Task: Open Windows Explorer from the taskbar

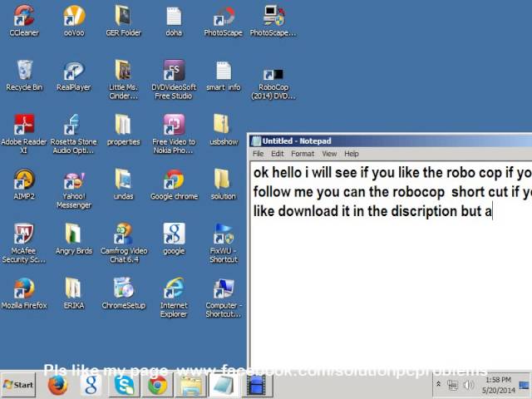Action: click(190, 385)
